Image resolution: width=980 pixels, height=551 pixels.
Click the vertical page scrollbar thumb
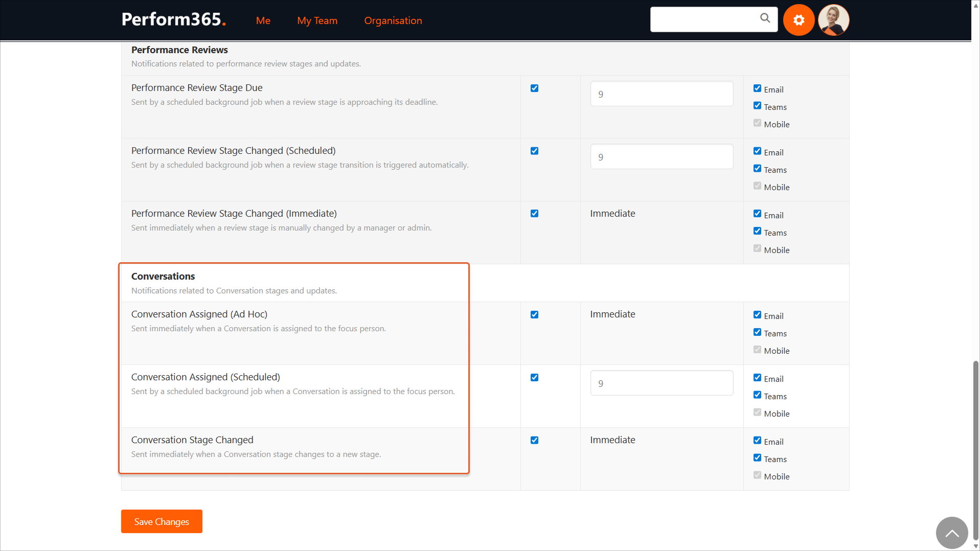[975, 450]
